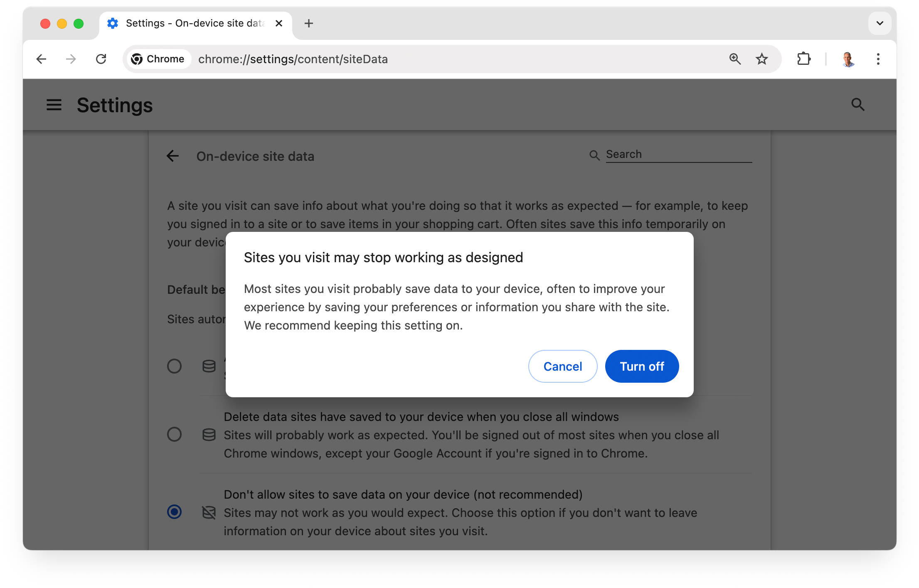Select the partially visible top radio button
Image resolution: width=919 pixels, height=588 pixels.
175,364
